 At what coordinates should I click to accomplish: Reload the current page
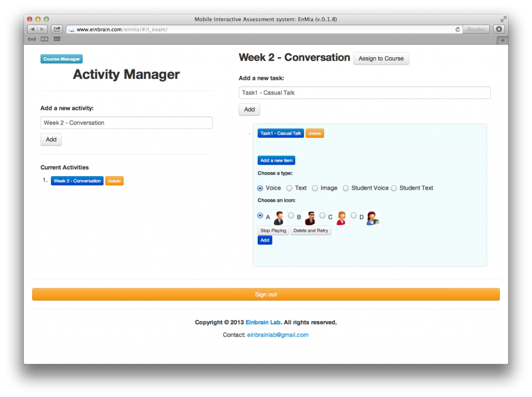[457, 30]
